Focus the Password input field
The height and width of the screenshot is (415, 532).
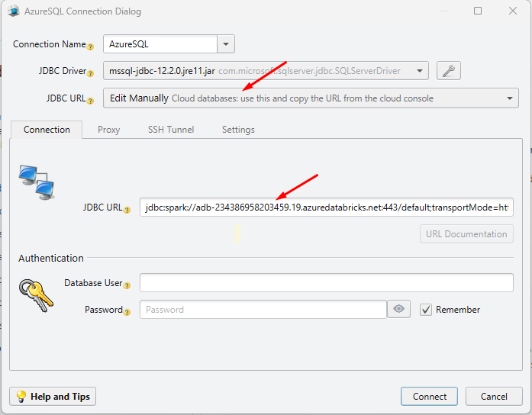(263, 309)
